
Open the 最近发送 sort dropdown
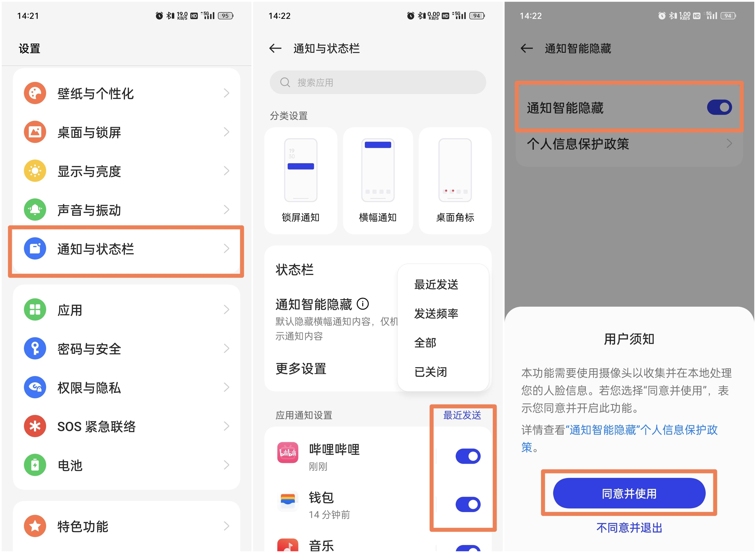pyautogui.click(x=463, y=415)
